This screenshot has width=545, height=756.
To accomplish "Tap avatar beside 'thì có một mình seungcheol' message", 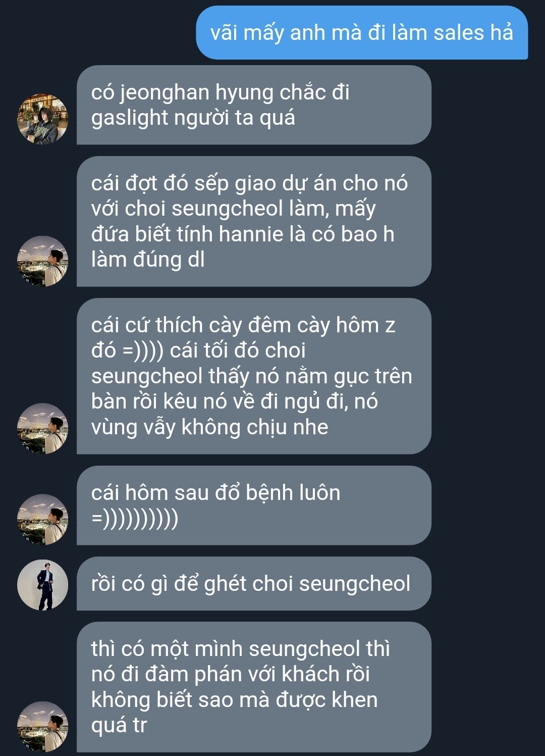I will (x=42, y=727).
